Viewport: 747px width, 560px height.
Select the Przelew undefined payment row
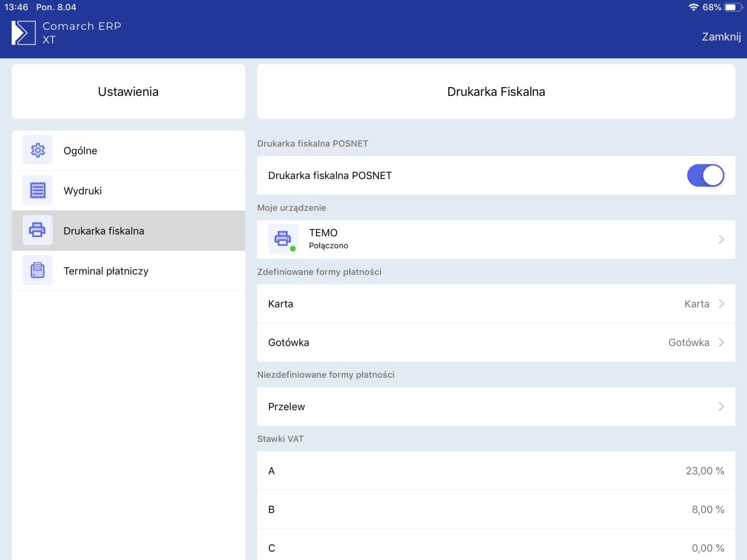490,407
